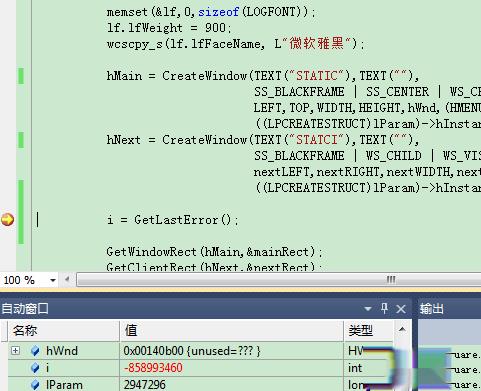This screenshot has width=481, height=391.
Task: Click the lParam variable icon
Action: tap(35, 385)
